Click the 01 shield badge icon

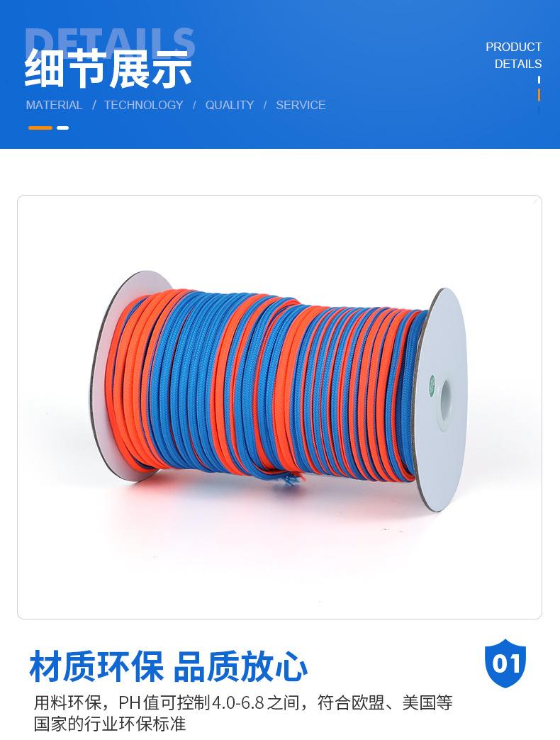tap(505, 663)
